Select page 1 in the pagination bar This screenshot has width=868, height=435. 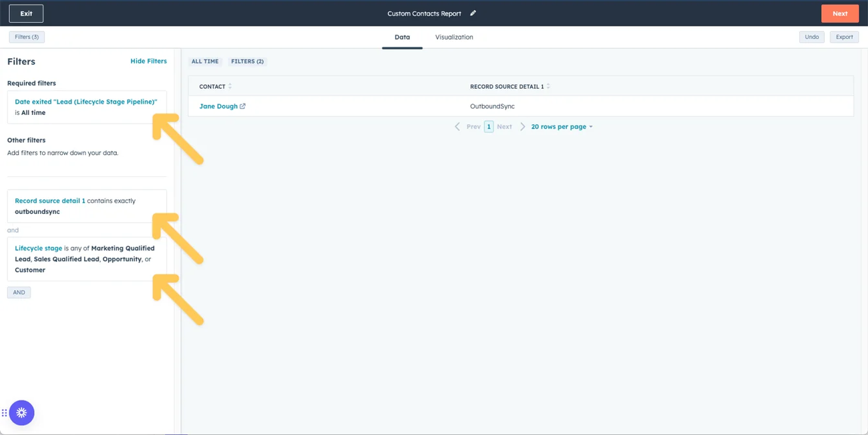pyautogui.click(x=488, y=126)
